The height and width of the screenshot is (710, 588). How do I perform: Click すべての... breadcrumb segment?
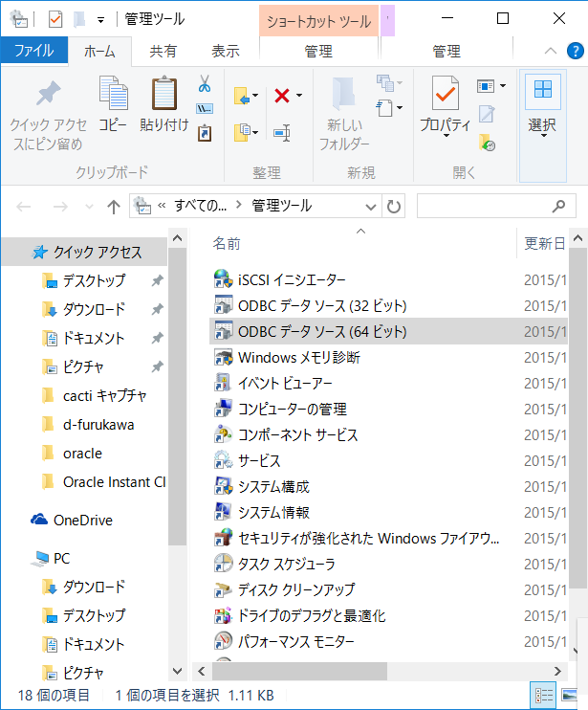point(201,207)
